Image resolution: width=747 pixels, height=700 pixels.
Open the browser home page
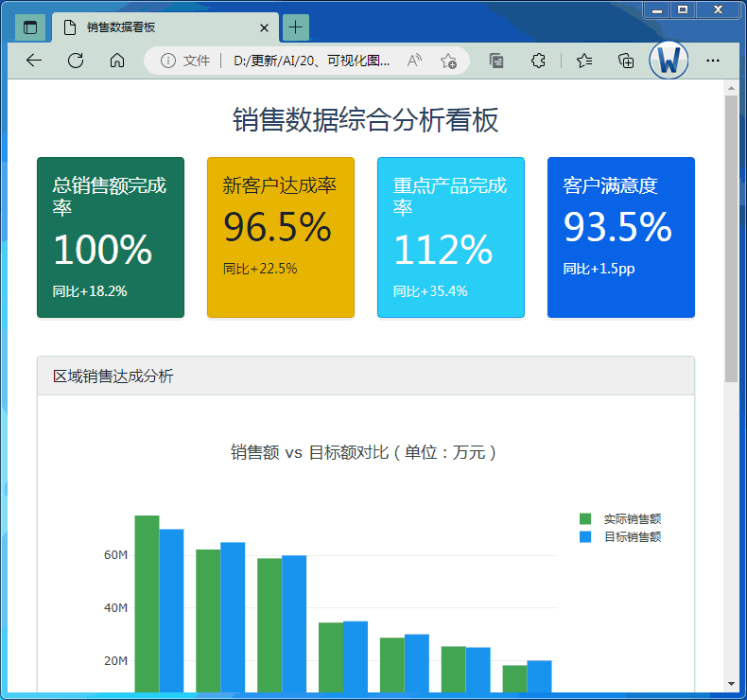pyautogui.click(x=117, y=61)
